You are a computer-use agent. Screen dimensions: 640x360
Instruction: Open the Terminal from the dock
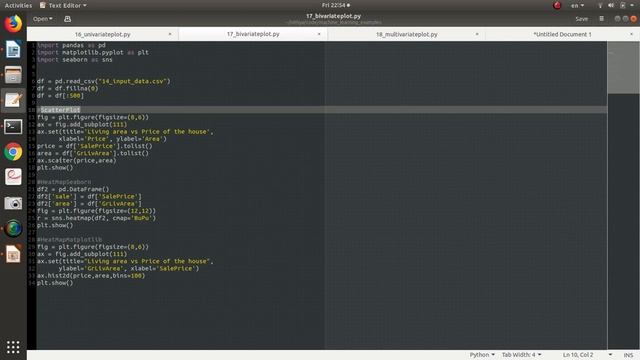point(13,127)
